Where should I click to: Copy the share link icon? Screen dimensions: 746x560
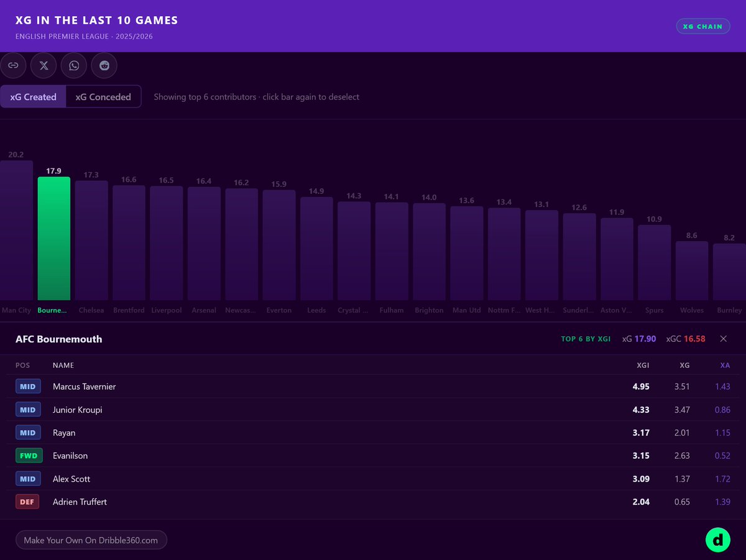click(13, 65)
